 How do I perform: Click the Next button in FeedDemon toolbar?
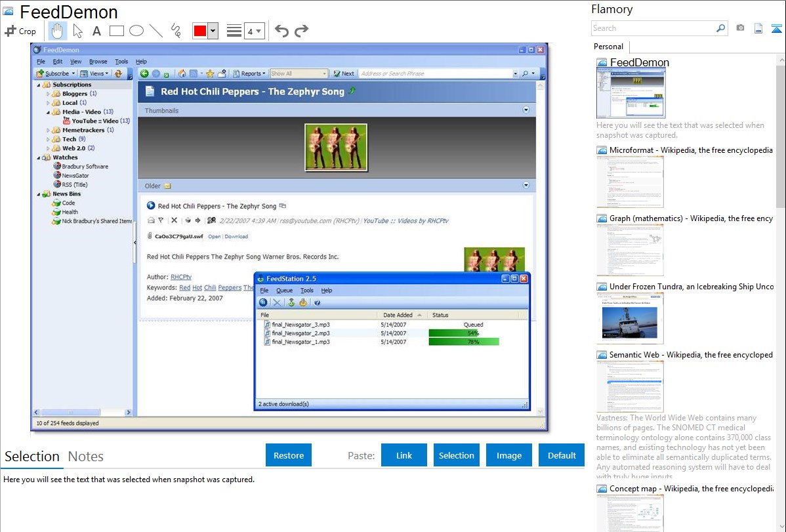344,73
